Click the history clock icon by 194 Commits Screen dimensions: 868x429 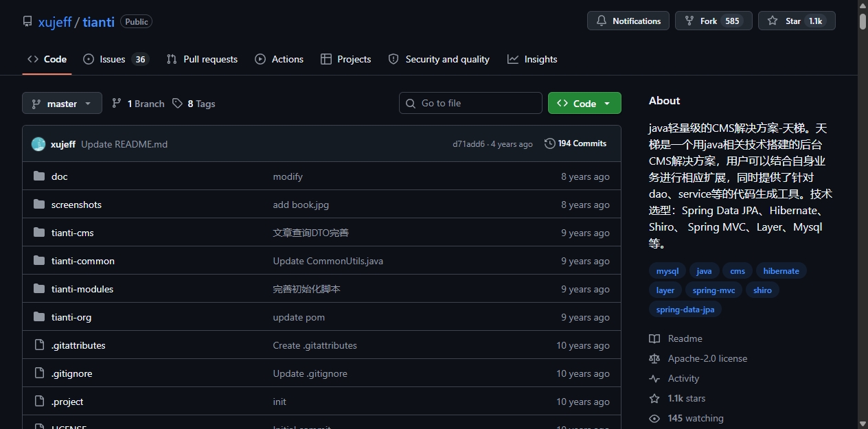(550, 143)
